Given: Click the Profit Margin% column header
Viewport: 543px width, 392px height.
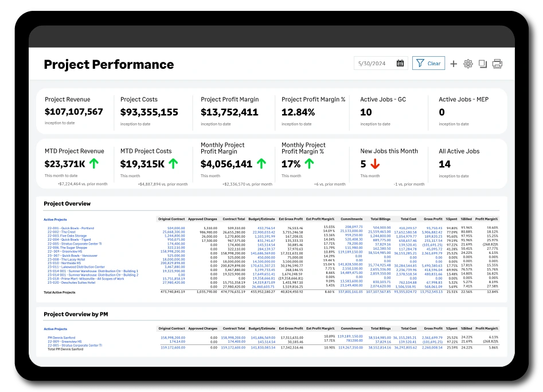Looking at the screenshot, I should (x=486, y=219).
